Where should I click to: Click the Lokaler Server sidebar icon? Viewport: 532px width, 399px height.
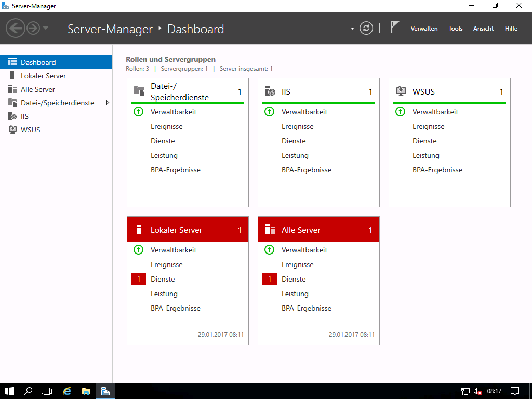(x=12, y=75)
